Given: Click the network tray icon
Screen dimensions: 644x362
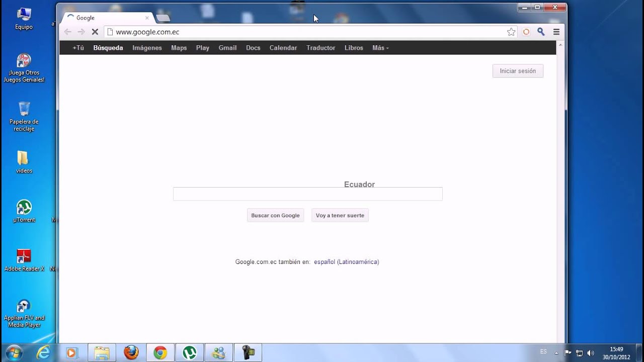Looking at the screenshot, I should point(579,353).
